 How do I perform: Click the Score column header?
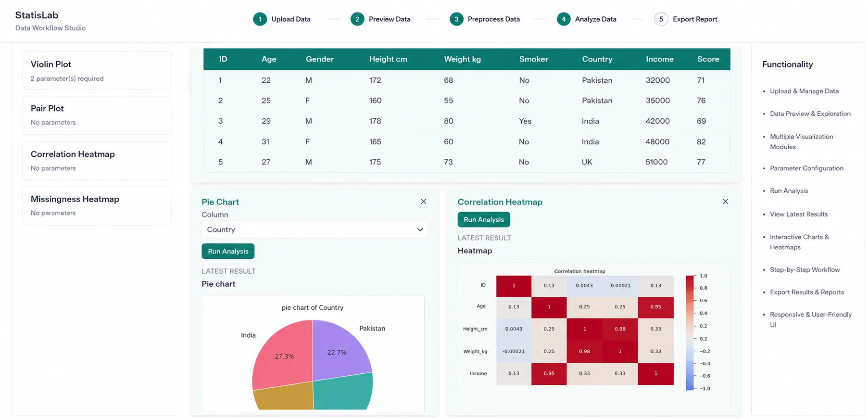point(708,59)
